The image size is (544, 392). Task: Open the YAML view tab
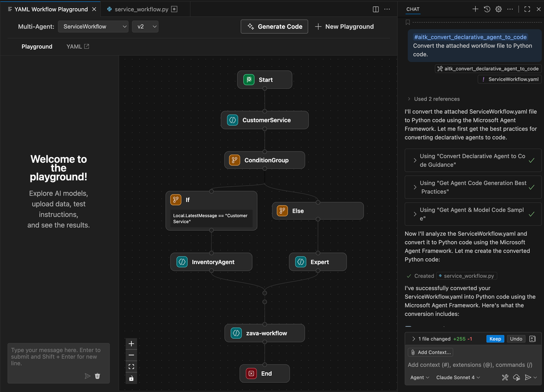coord(78,46)
